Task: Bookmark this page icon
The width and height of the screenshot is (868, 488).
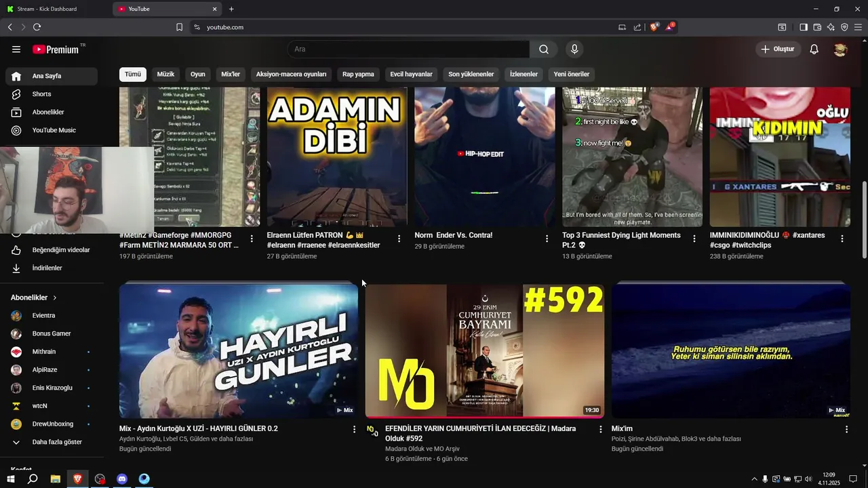Action: 179,27
